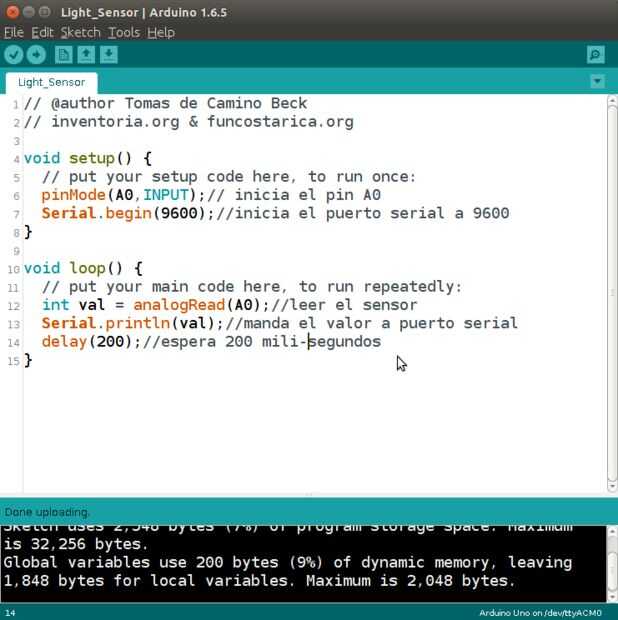The image size is (618, 620).
Task: Click the editor scrollbar down arrow
Action: (612, 487)
